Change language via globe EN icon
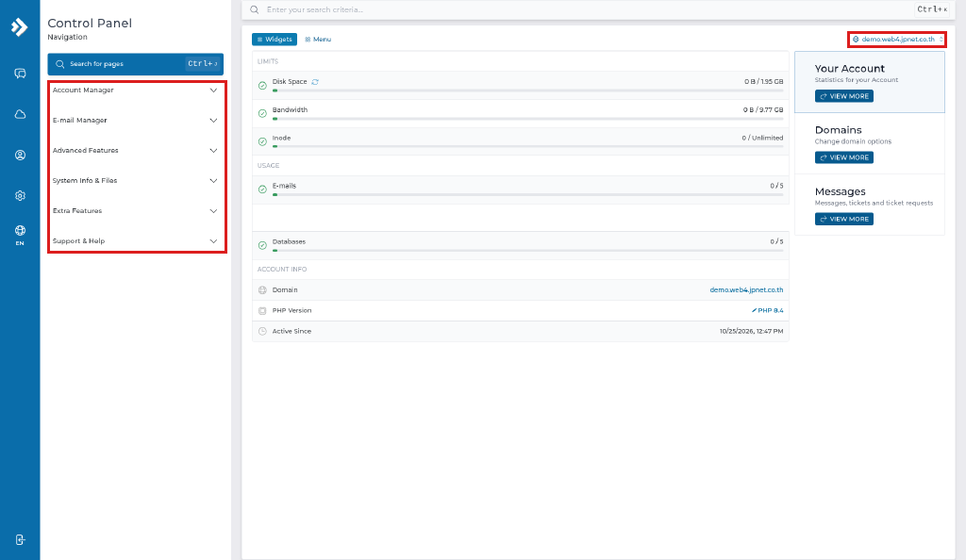 click(x=20, y=235)
